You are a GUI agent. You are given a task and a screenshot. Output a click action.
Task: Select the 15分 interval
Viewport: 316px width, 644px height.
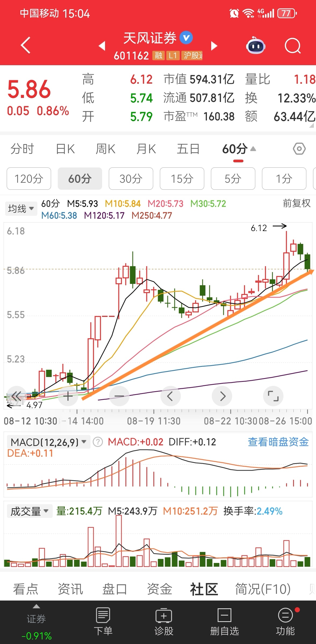tap(182, 179)
